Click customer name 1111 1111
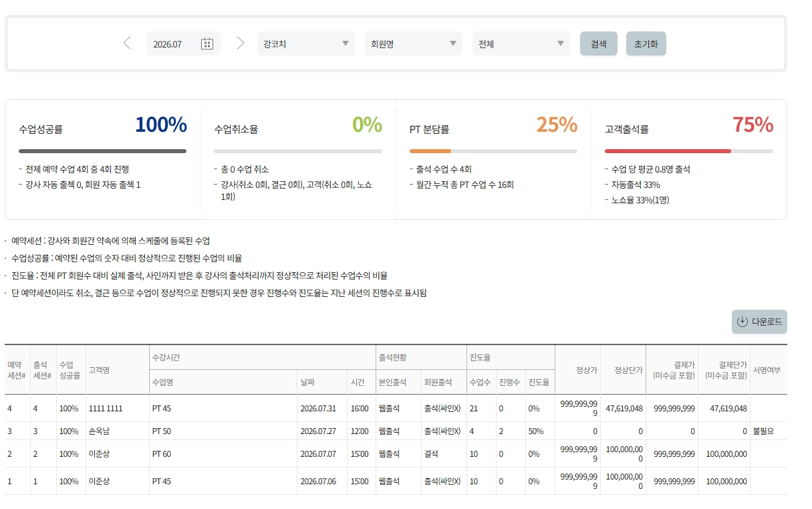The width and height of the screenshot is (812, 509). pos(106,408)
